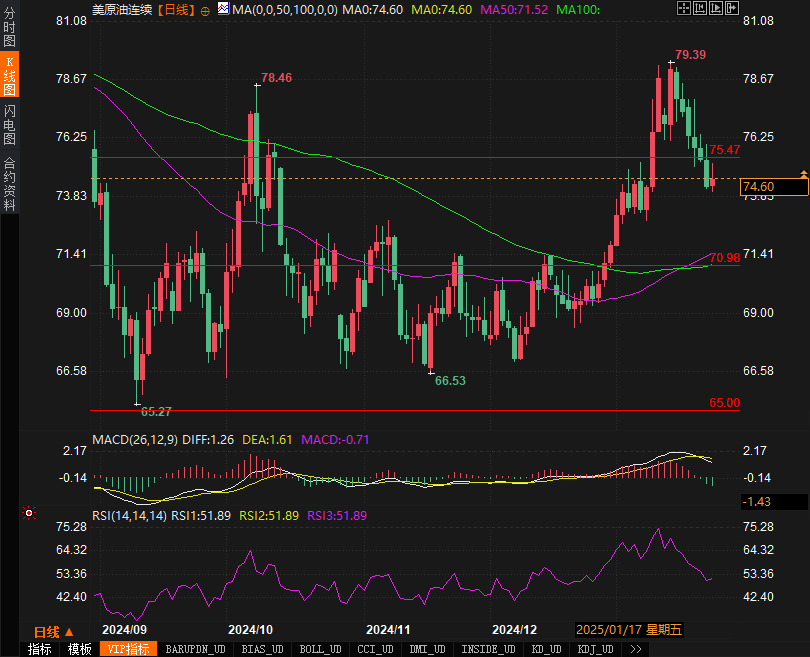Switch to the 指标 bottom tab
Viewport: 810px width, 657px height.
pos(40,649)
